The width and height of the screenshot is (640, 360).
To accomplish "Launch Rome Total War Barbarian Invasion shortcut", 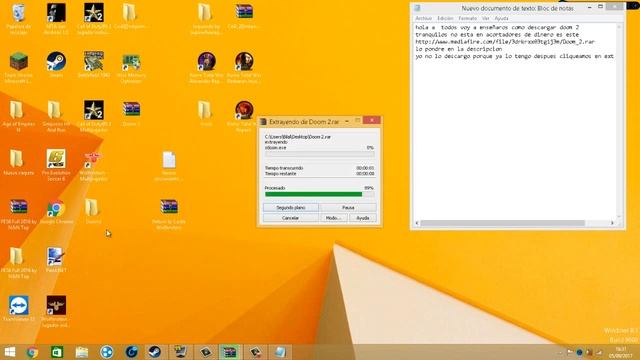I will tap(244, 62).
